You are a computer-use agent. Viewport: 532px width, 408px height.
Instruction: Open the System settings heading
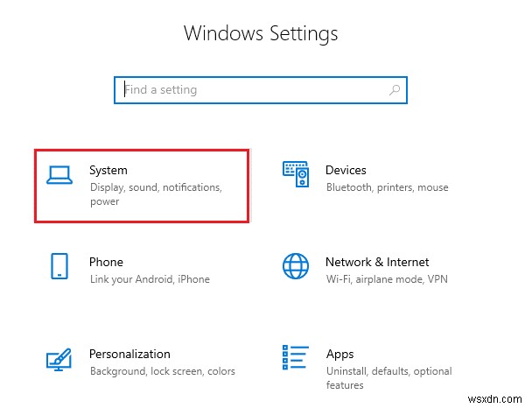tap(108, 170)
